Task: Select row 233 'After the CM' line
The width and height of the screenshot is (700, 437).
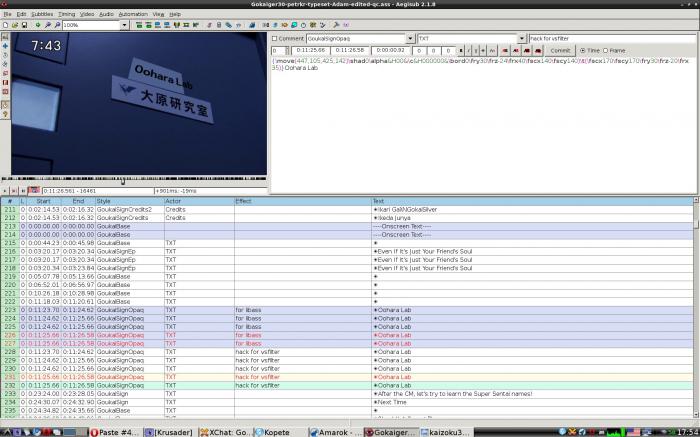Action: coord(346,394)
